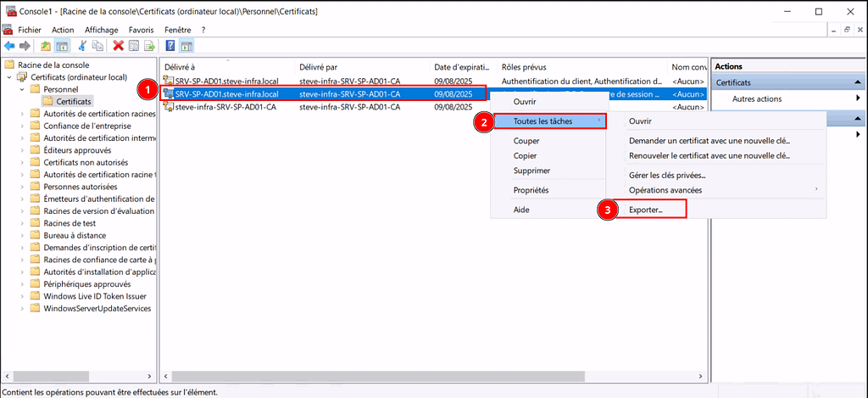This screenshot has height=398, width=868.
Task: Expand the Confiance de l'entreprise folder
Action: point(22,126)
